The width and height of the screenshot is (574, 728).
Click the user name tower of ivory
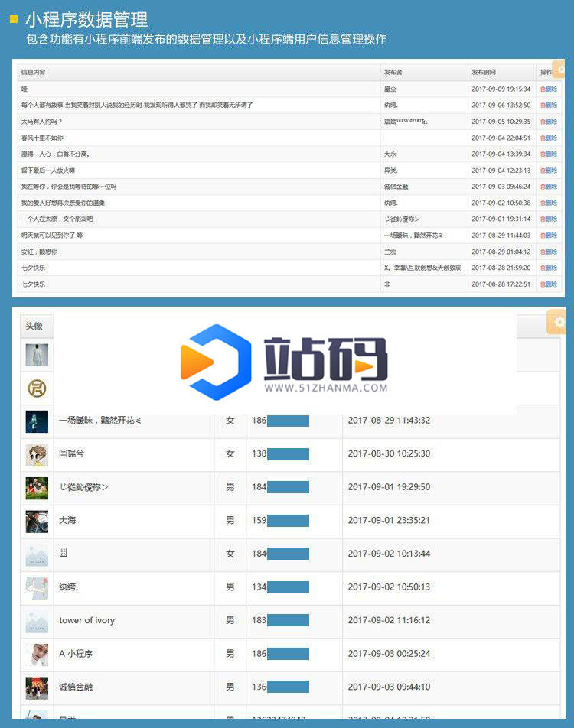[x=87, y=620]
